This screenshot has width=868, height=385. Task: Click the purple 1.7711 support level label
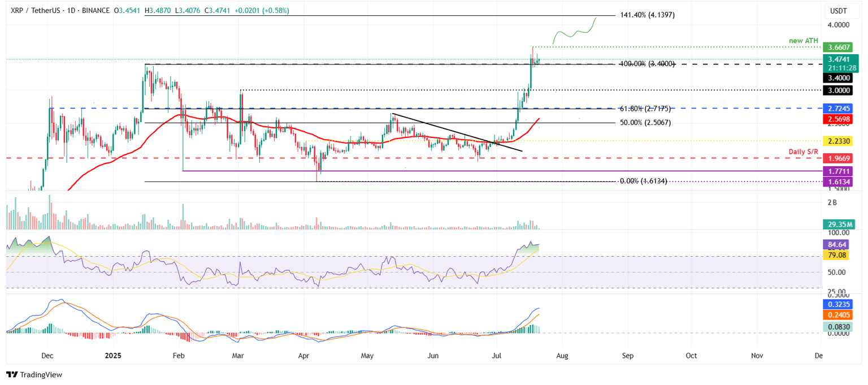[838, 170]
